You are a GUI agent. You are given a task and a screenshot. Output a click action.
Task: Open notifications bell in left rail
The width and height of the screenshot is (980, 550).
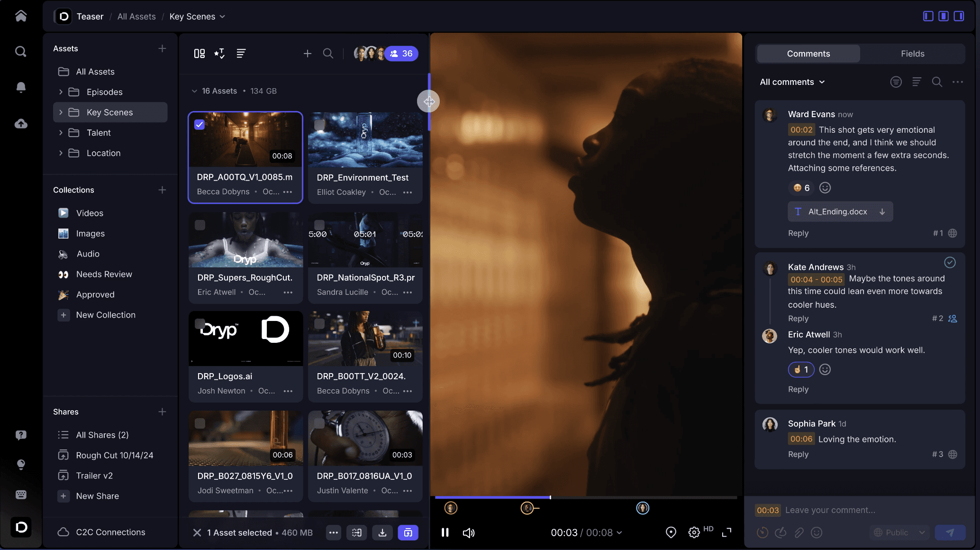coord(21,87)
